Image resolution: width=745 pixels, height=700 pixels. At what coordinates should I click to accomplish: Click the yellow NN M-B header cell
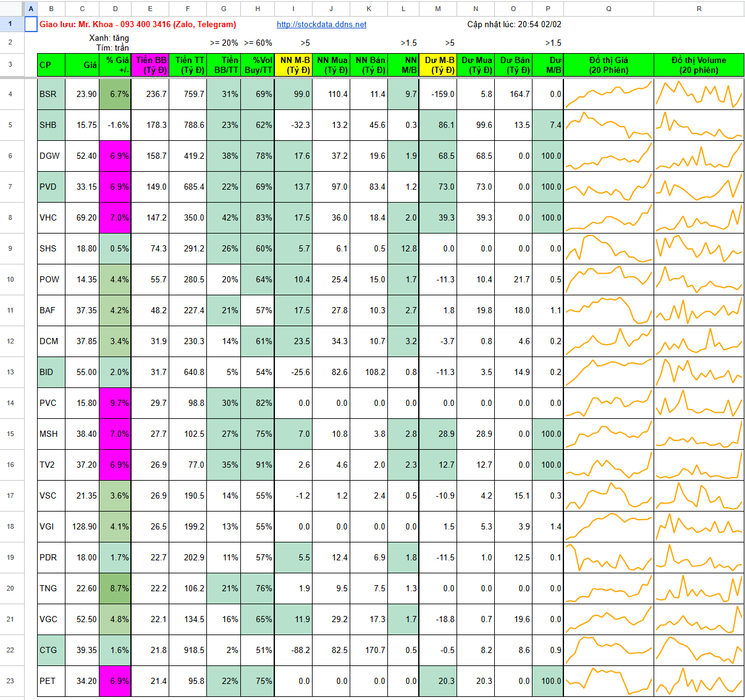click(x=293, y=65)
